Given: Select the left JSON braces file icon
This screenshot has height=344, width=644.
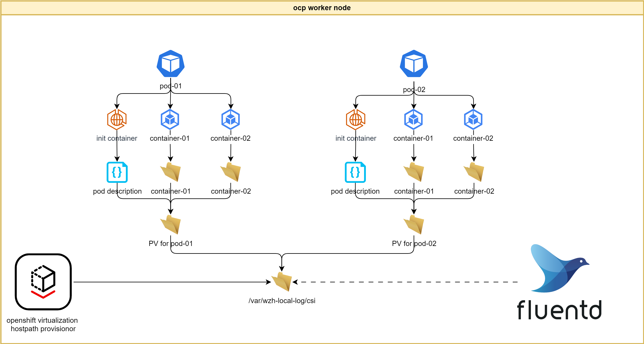Looking at the screenshot, I should pos(117,172).
